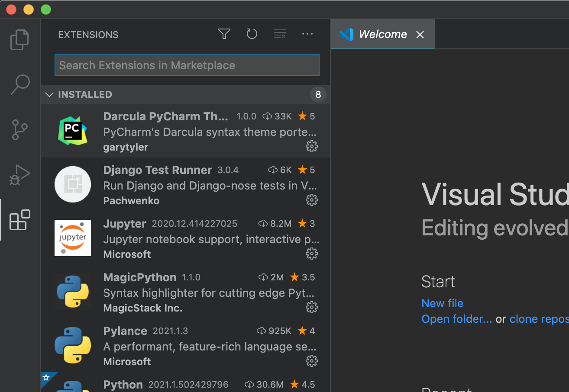Screen dimensions: 569x392
Task: Open the Run and Debug view
Action: [x=19, y=174]
